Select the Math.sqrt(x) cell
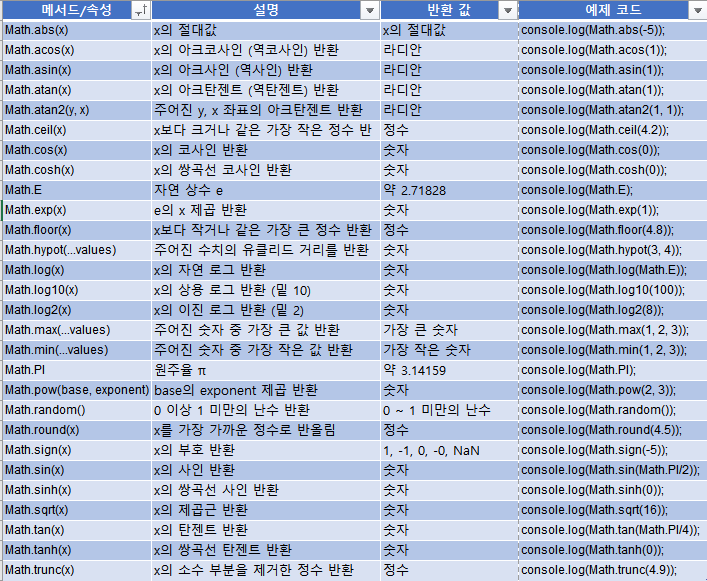 click(x=77, y=510)
